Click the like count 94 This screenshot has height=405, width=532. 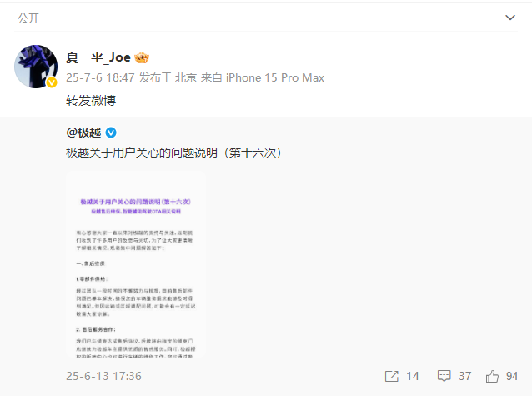[512, 376]
